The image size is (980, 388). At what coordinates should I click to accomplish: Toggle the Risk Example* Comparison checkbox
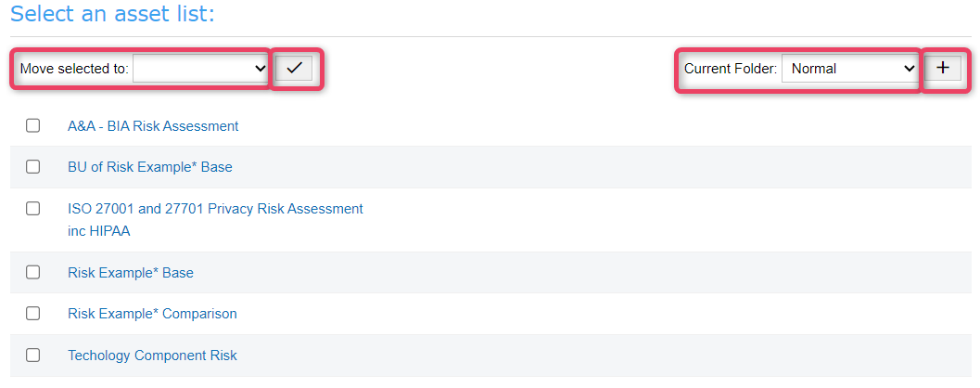(32, 313)
